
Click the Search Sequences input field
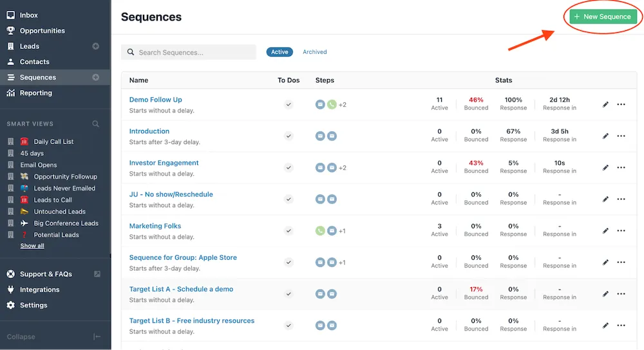(x=193, y=52)
